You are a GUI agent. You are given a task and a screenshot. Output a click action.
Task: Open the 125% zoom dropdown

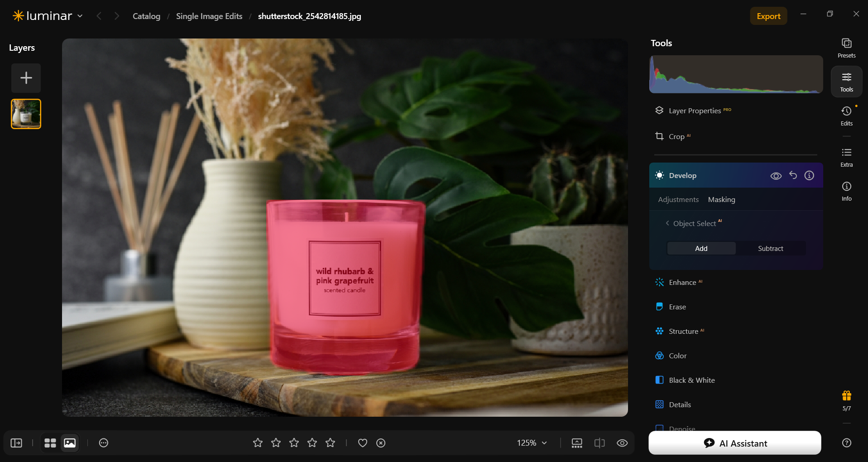[x=532, y=443]
